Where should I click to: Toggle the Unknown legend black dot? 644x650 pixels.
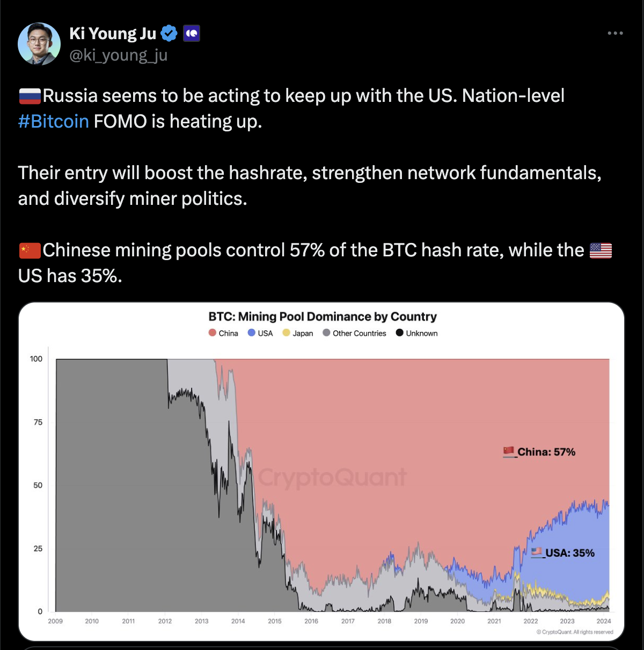coord(399,333)
